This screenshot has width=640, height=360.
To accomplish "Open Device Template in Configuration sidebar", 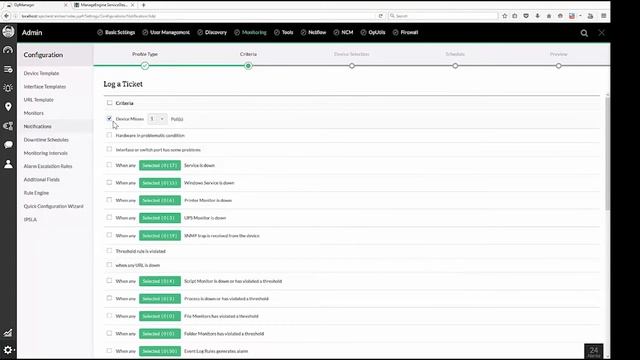I will pyautogui.click(x=41, y=73).
